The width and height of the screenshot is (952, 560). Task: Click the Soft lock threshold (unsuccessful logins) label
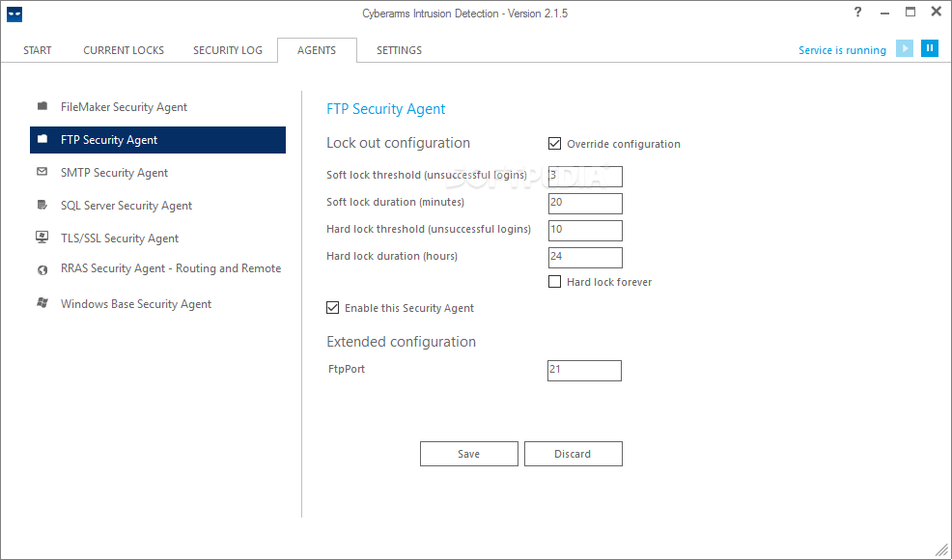click(x=427, y=175)
